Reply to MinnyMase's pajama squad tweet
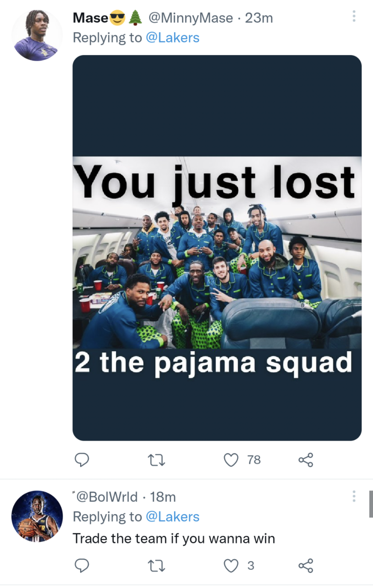This screenshot has height=588, width=373. pos(82,460)
